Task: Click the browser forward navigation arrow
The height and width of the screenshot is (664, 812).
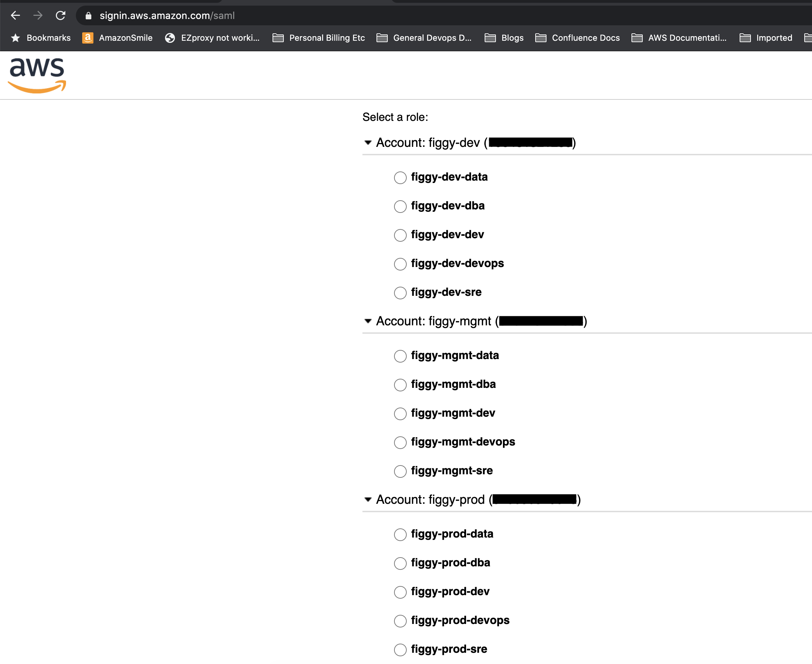Action: coord(38,15)
